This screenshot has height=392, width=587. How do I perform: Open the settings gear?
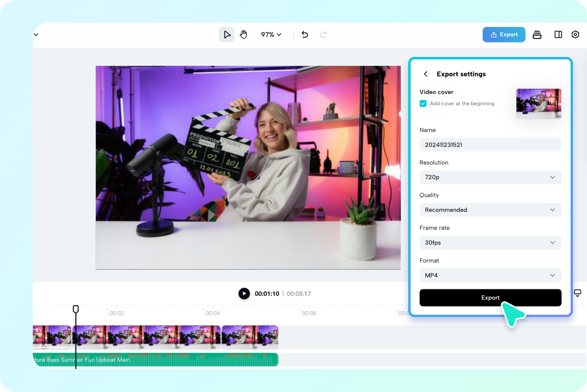[x=575, y=34]
